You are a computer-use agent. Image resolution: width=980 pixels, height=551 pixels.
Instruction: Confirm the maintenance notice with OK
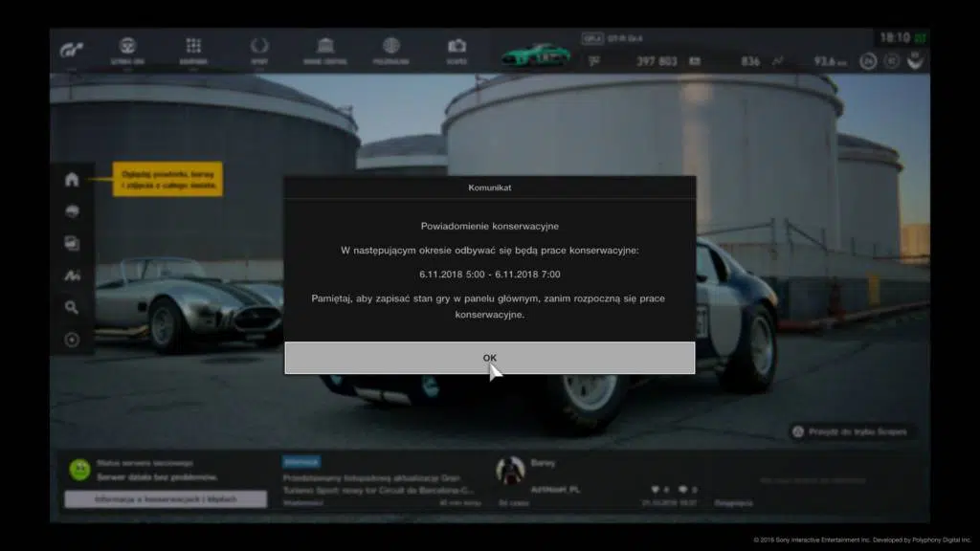click(489, 358)
